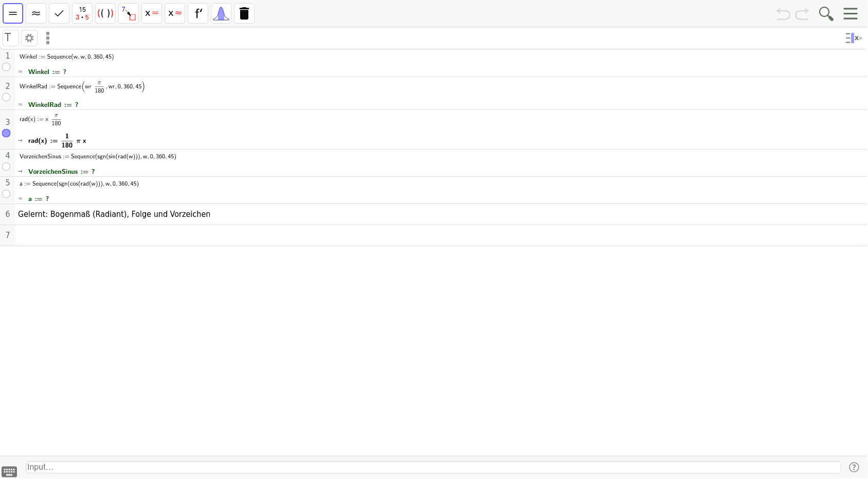Open the virtual keyboard icon
This screenshot has height=479, width=868.
[9, 471]
